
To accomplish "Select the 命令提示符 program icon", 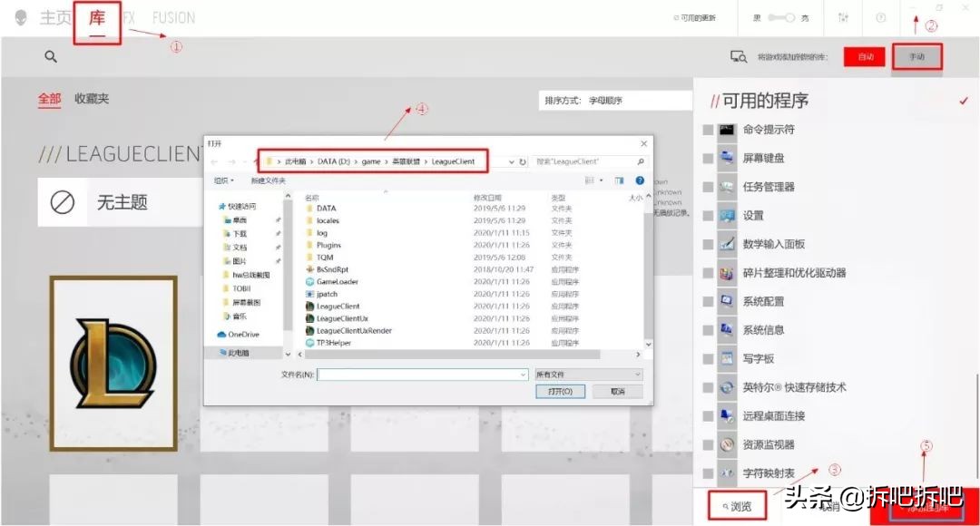I will pyautogui.click(x=725, y=130).
